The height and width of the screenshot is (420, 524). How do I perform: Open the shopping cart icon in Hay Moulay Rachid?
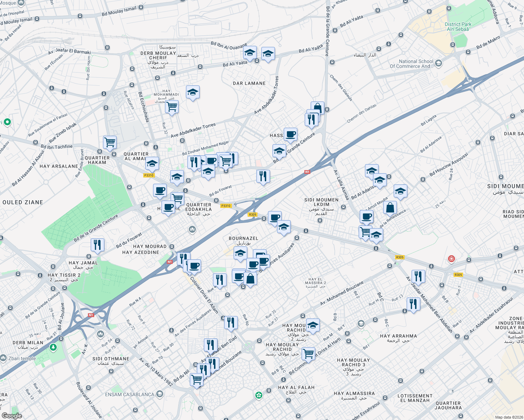point(309,354)
